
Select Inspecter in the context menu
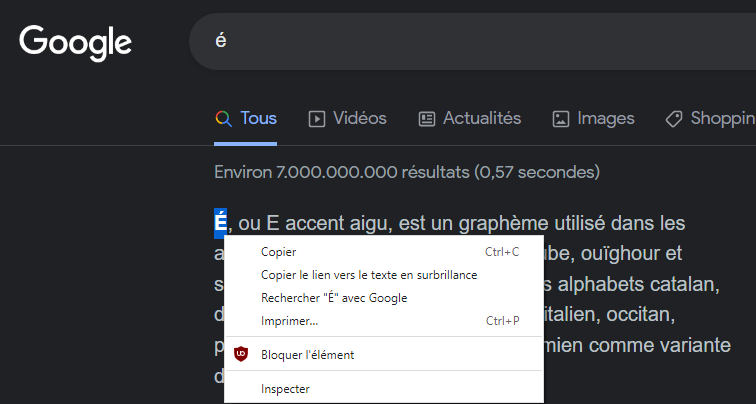[384, 389]
